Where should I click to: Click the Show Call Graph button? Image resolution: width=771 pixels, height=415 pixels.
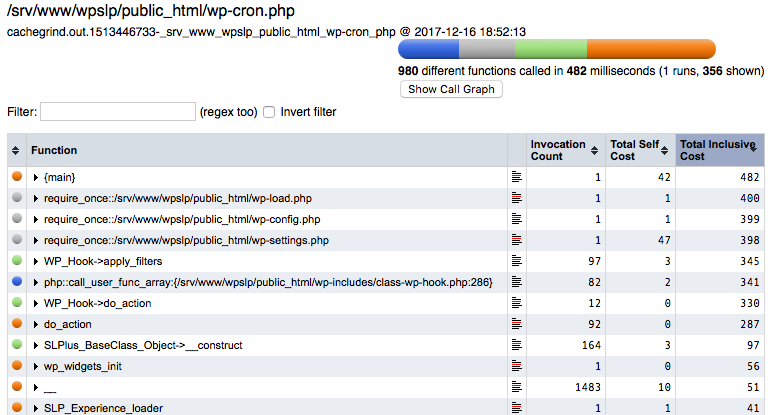[x=451, y=89]
